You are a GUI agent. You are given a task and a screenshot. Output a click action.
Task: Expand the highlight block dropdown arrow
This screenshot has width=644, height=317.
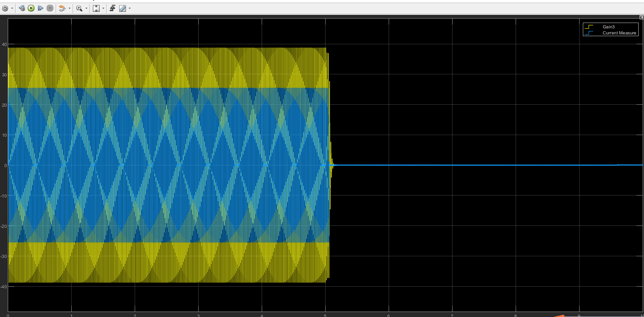click(x=70, y=8)
